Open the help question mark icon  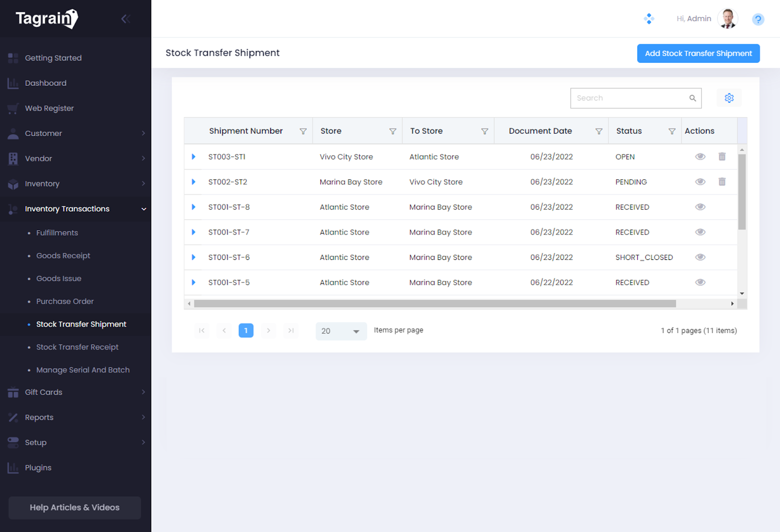[x=758, y=20]
